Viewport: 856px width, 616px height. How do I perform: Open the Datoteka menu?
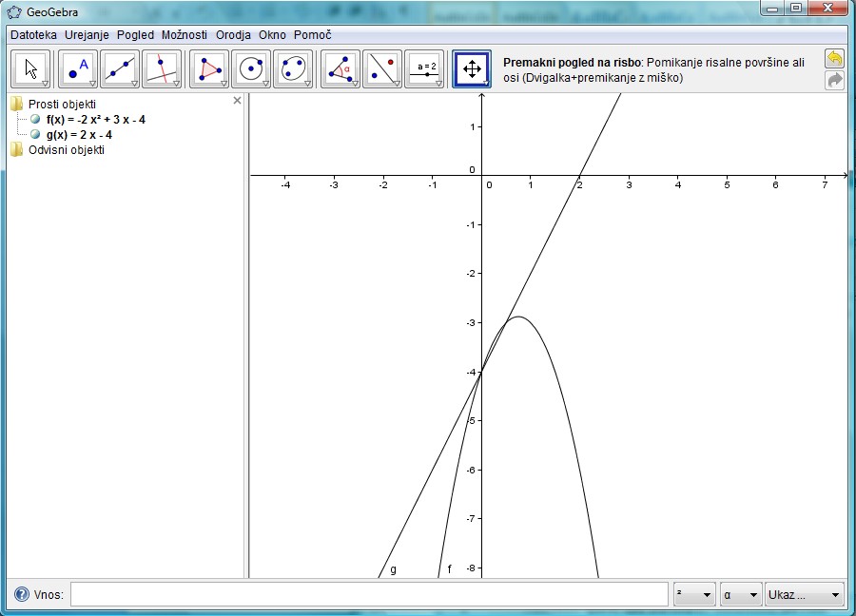point(33,35)
